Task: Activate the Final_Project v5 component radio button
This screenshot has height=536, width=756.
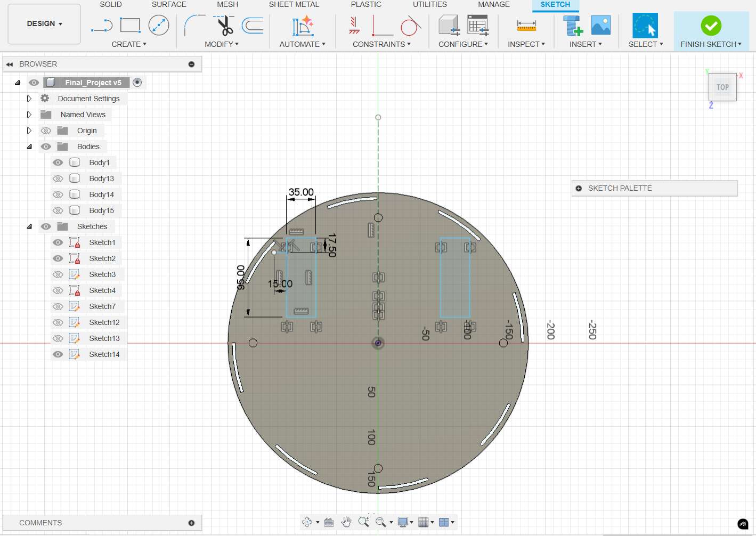Action: pyautogui.click(x=137, y=83)
